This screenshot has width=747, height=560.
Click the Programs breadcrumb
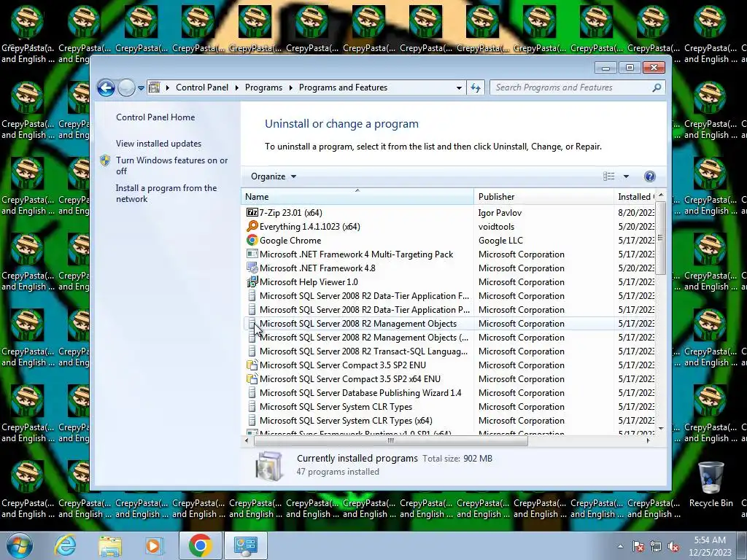(x=263, y=87)
